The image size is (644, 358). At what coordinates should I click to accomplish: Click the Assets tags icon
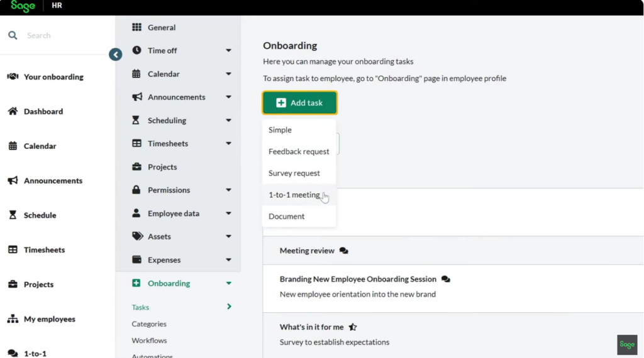(137, 236)
